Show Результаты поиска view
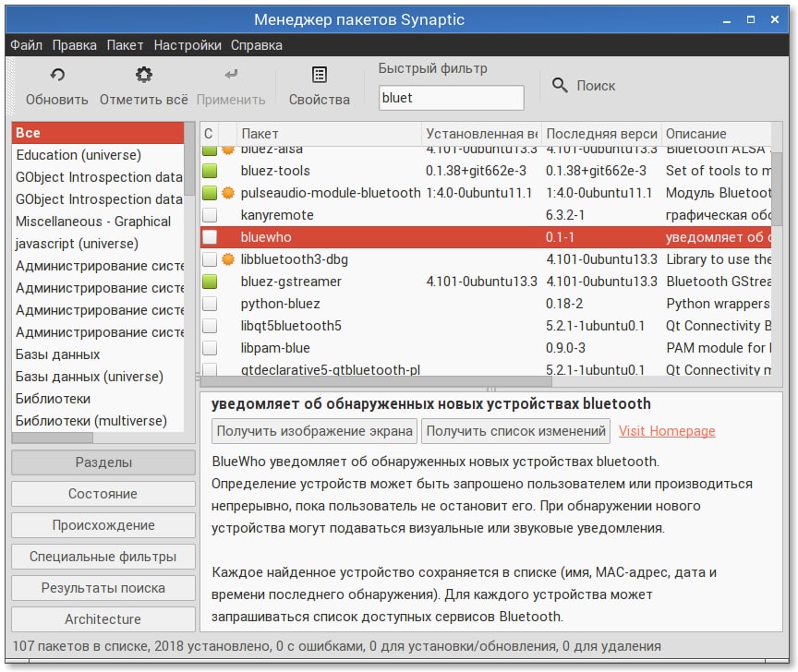 pos(103,588)
